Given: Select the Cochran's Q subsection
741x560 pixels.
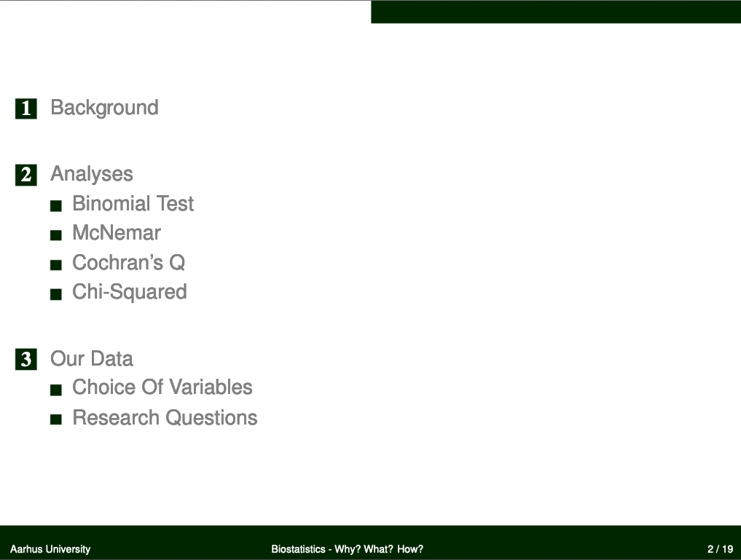Looking at the screenshot, I should [x=128, y=263].
